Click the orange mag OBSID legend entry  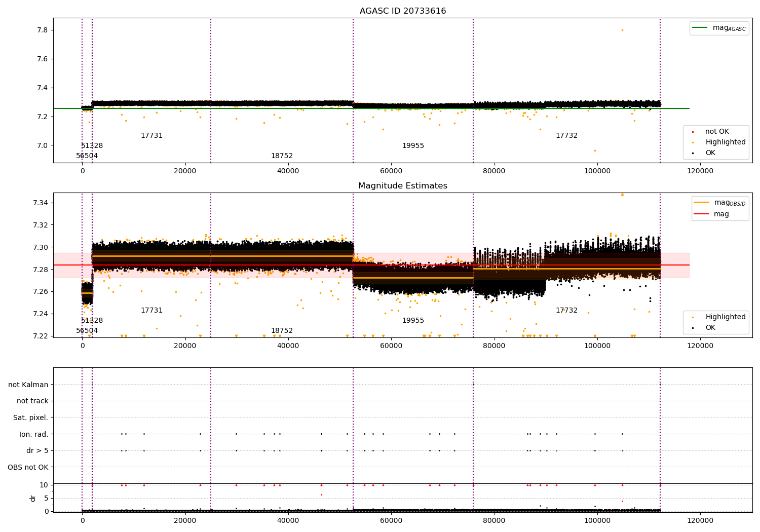point(720,203)
